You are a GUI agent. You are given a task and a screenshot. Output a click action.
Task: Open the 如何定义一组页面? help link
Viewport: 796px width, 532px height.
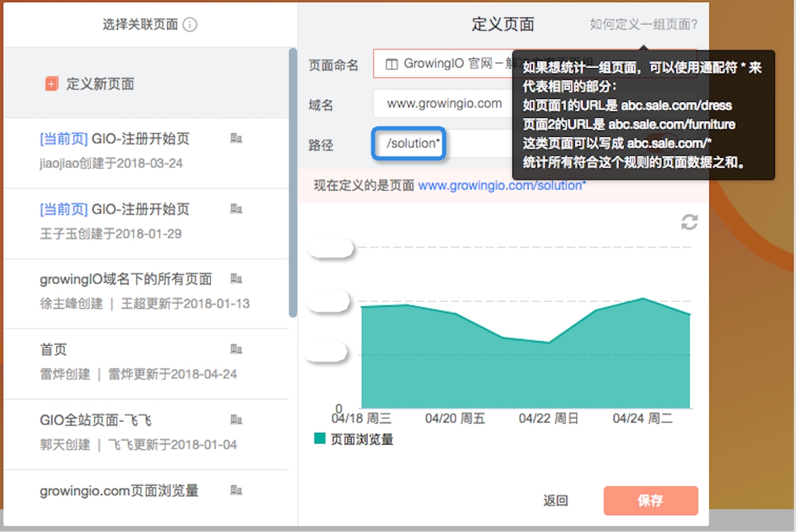click(644, 25)
